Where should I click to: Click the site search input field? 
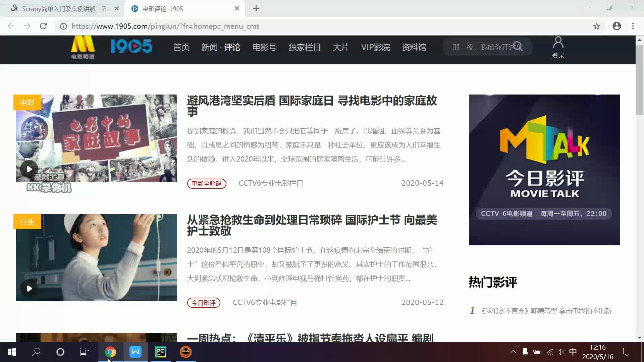pos(480,47)
